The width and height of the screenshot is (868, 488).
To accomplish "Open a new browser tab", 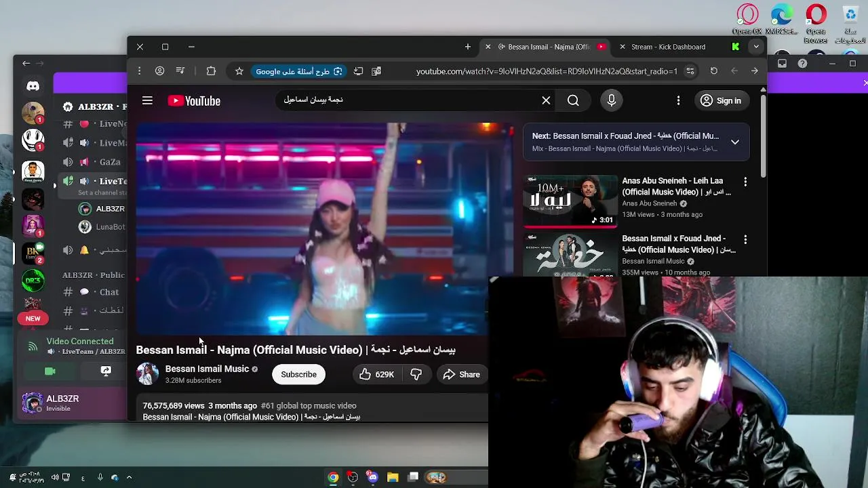I will pyautogui.click(x=467, y=47).
